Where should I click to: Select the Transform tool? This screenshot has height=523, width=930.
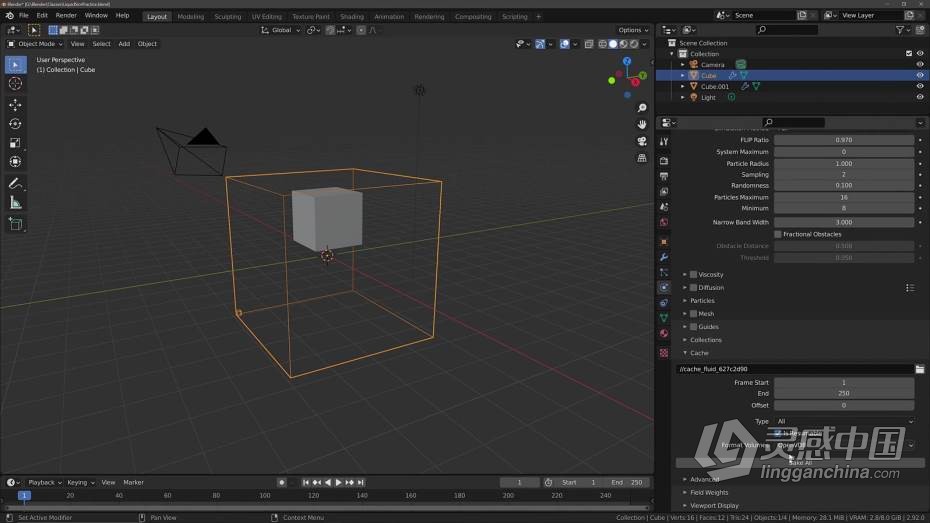pos(15,162)
